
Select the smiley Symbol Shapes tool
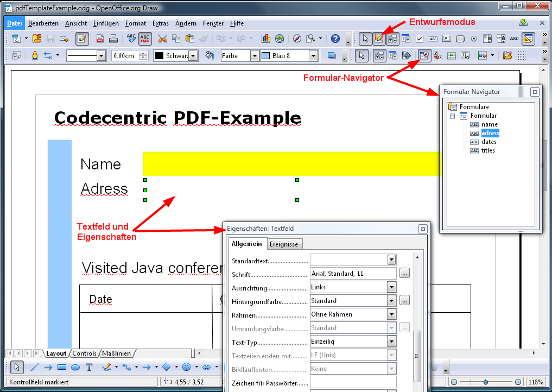[187, 368]
